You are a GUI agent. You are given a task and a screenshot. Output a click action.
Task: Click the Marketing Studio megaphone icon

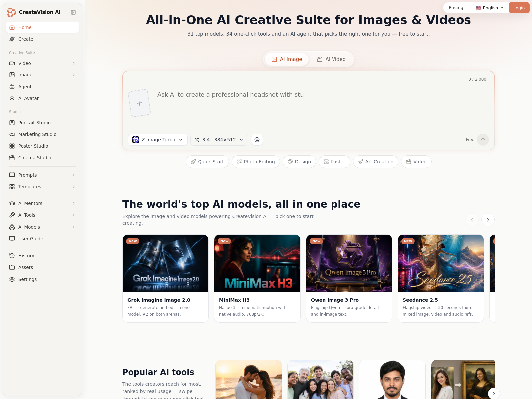coord(12,134)
